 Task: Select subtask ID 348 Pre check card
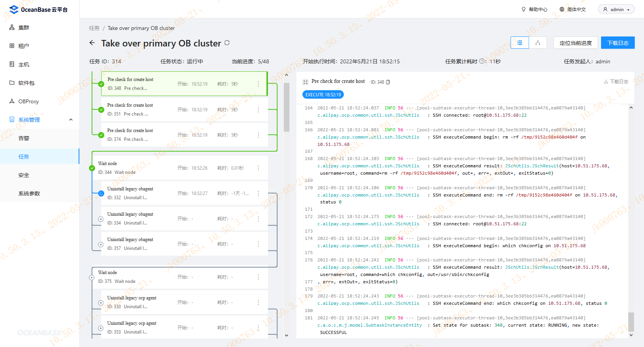(184, 84)
